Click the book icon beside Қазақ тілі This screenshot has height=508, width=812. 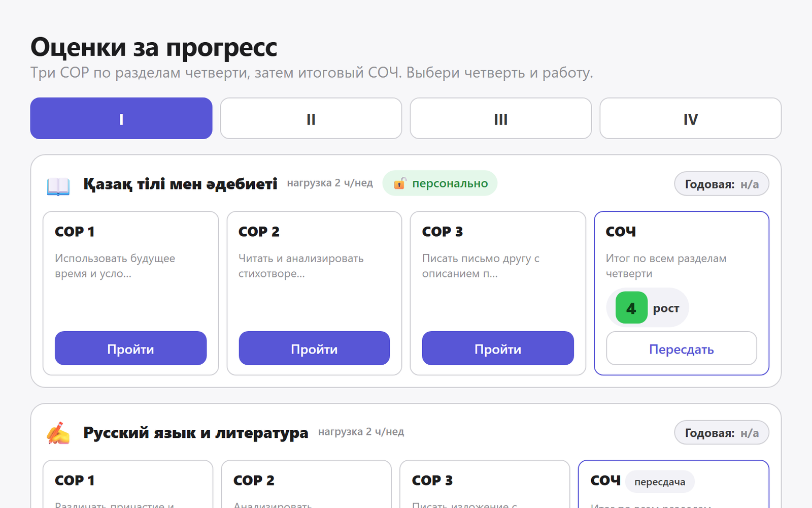coord(58,185)
